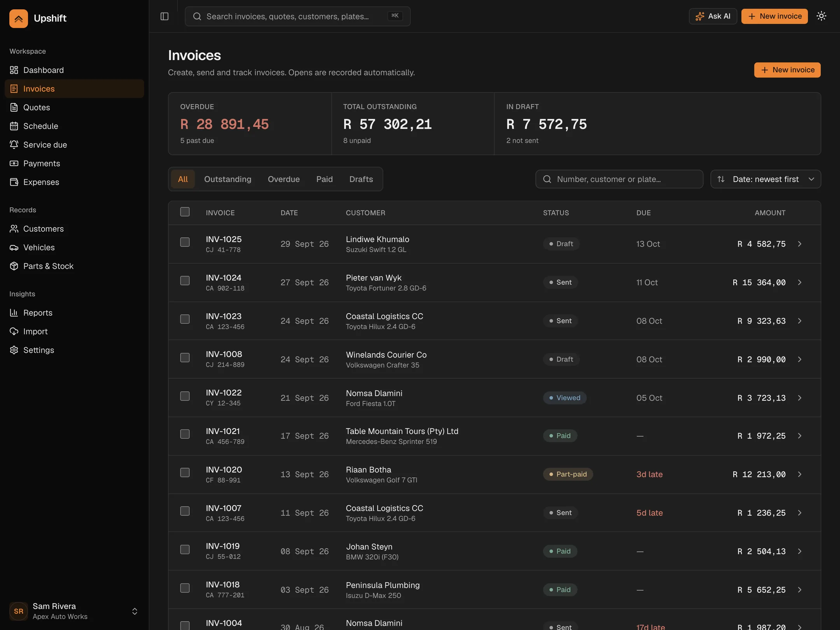
Task: Switch to the Outstanding tab
Action: [x=227, y=179]
